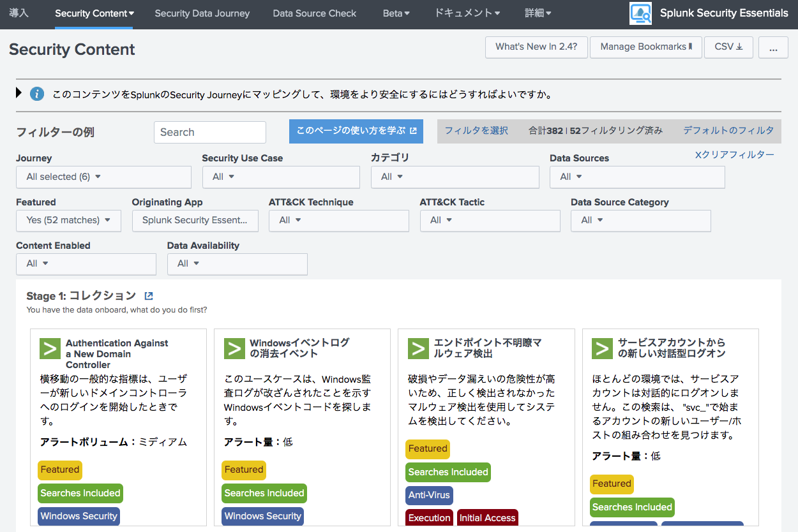Screen dimensions: 798x532
Task: Click the What's New In 2.4? button
Action: pyautogui.click(x=536, y=47)
